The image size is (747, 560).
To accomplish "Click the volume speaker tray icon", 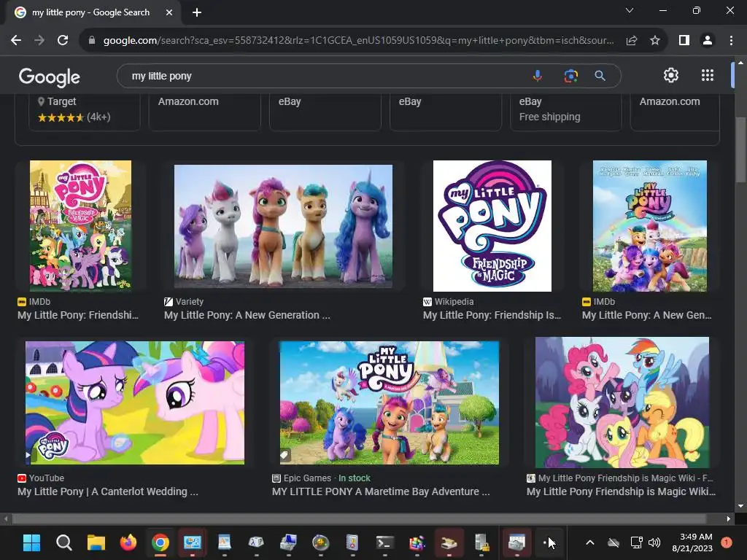I will [654, 542].
